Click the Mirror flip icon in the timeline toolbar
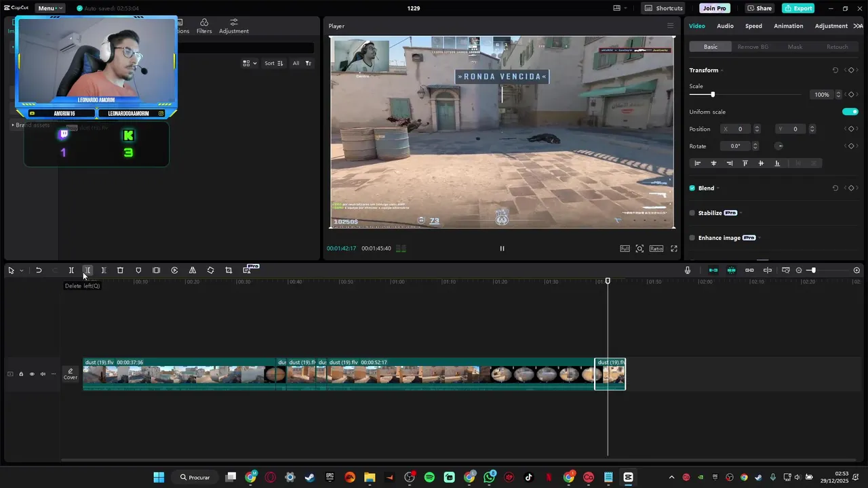This screenshot has width=868, height=488. pyautogui.click(x=193, y=270)
